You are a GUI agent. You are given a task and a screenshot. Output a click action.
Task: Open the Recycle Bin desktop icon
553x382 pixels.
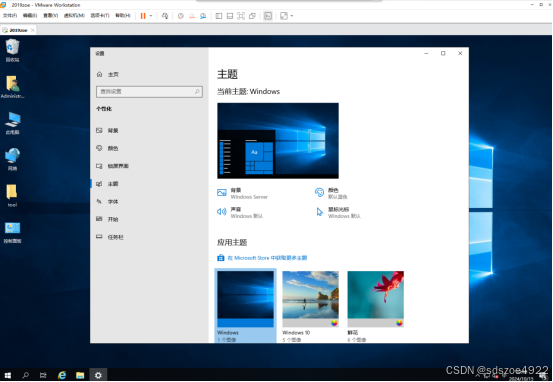pyautogui.click(x=12, y=50)
